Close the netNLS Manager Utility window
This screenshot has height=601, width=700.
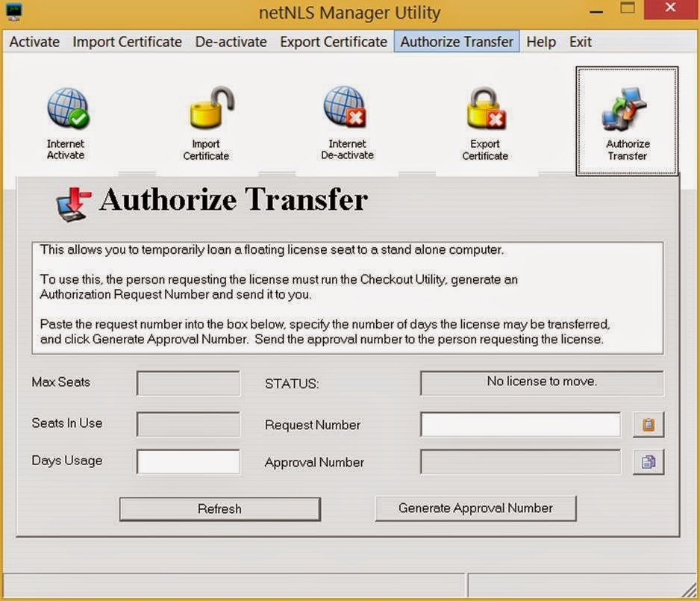pyautogui.click(x=670, y=9)
